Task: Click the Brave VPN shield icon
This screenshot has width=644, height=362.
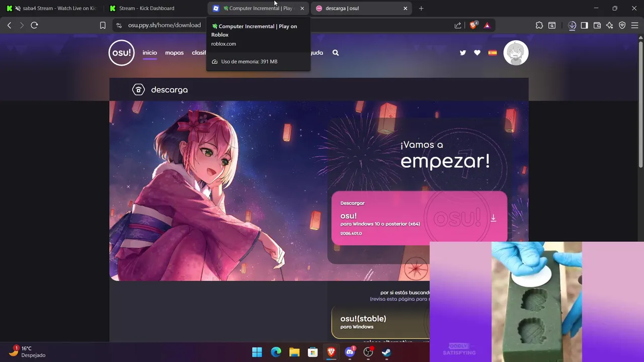Action: 622,25
